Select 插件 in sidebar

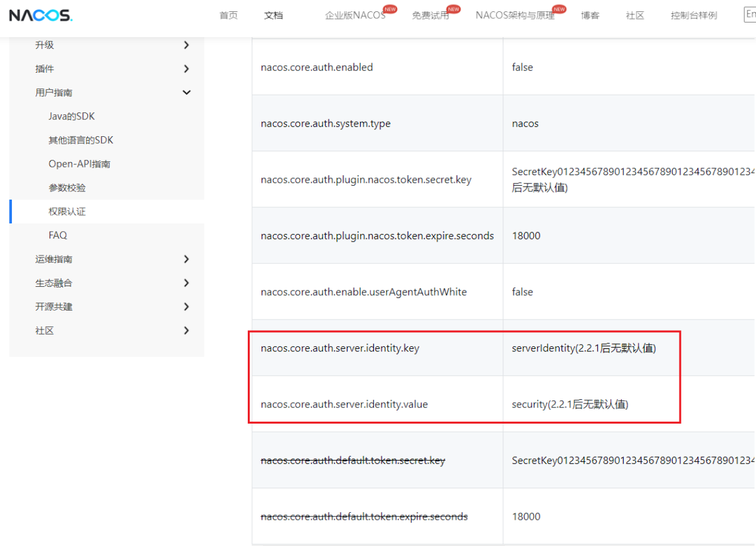click(x=45, y=69)
